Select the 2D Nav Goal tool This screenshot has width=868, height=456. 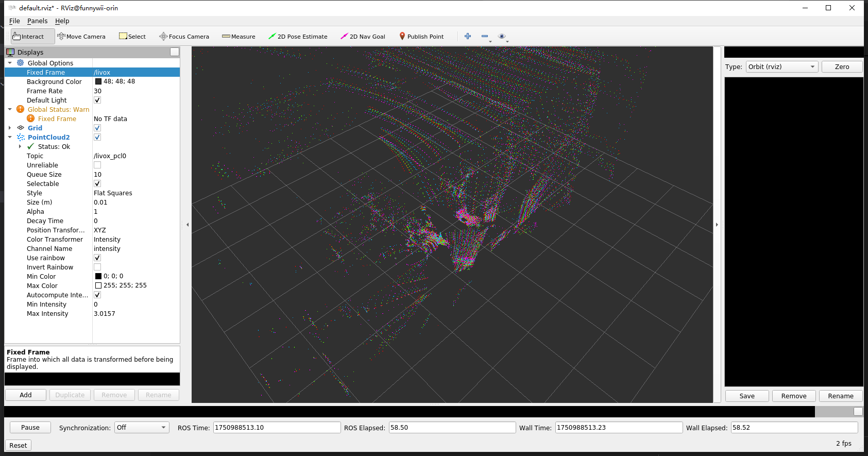tap(363, 37)
